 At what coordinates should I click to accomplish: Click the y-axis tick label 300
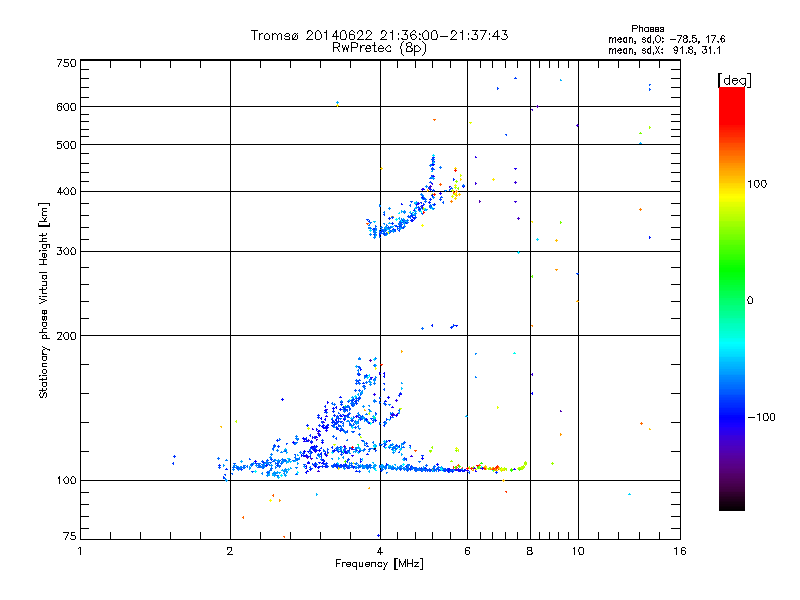(x=66, y=252)
